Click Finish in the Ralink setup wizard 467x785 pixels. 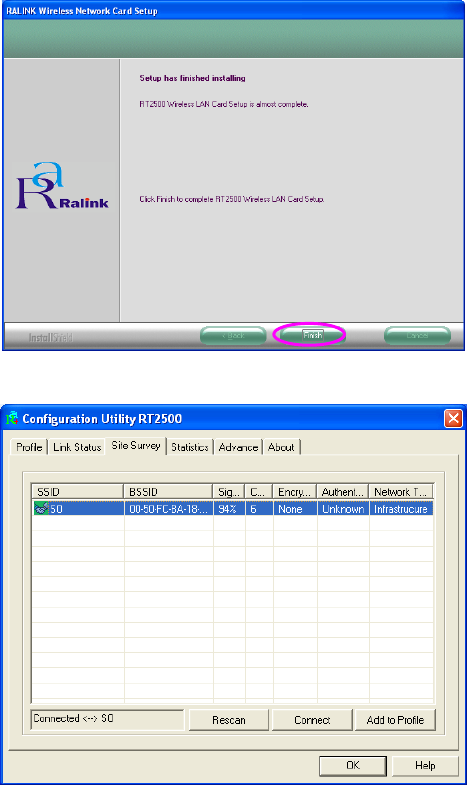point(312,335)
